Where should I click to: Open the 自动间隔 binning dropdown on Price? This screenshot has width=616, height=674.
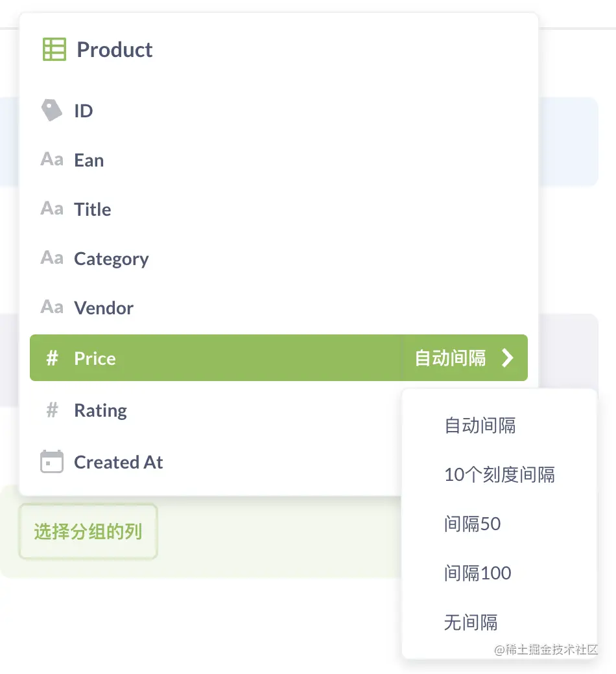450,358
